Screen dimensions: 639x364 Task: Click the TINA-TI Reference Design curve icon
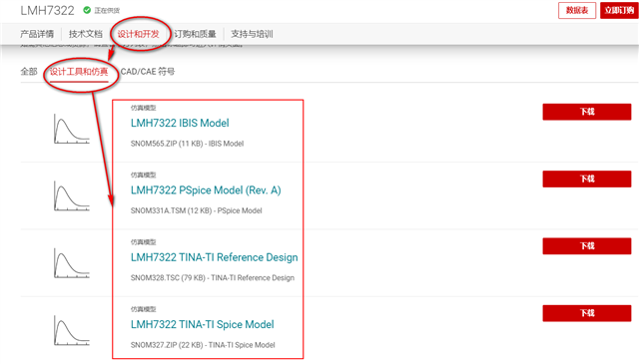[x=72, y=263]
